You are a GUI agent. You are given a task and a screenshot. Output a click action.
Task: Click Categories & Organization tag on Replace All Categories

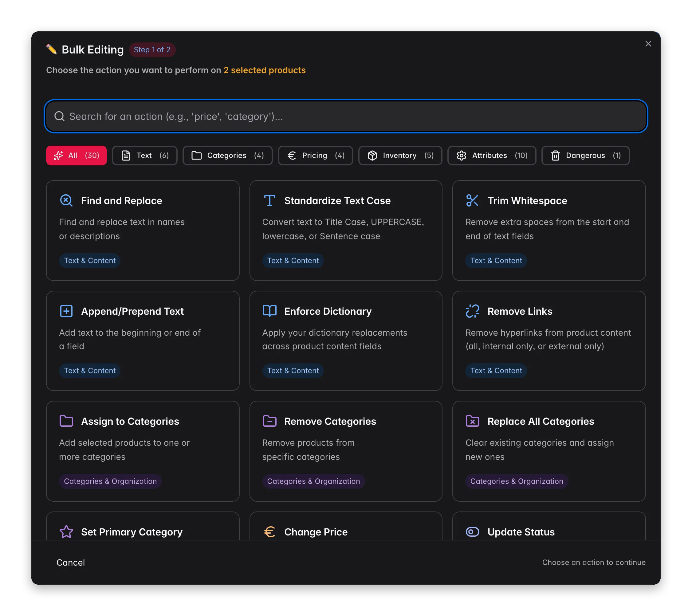tap(517, 481)
